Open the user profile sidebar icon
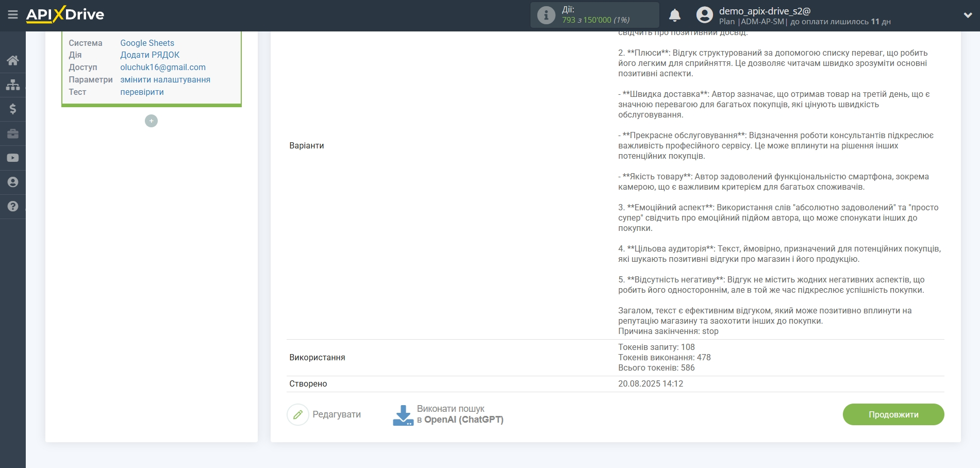The width and height of the screenshot is (980, 468). tap(13, 182)
